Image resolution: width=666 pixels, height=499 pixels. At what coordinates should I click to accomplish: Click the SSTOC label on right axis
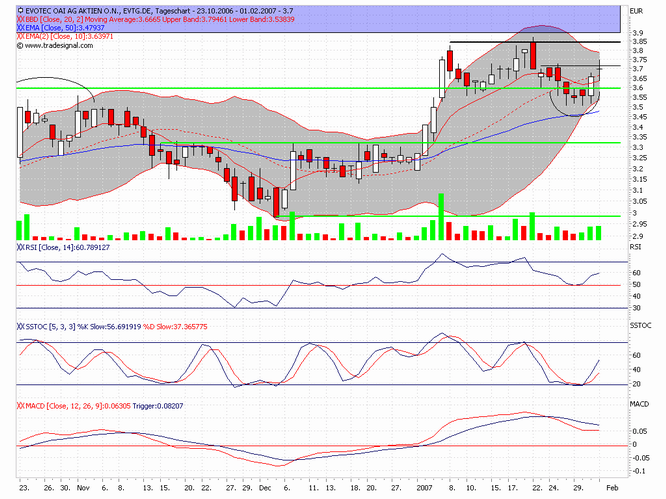tap(641, 325)
